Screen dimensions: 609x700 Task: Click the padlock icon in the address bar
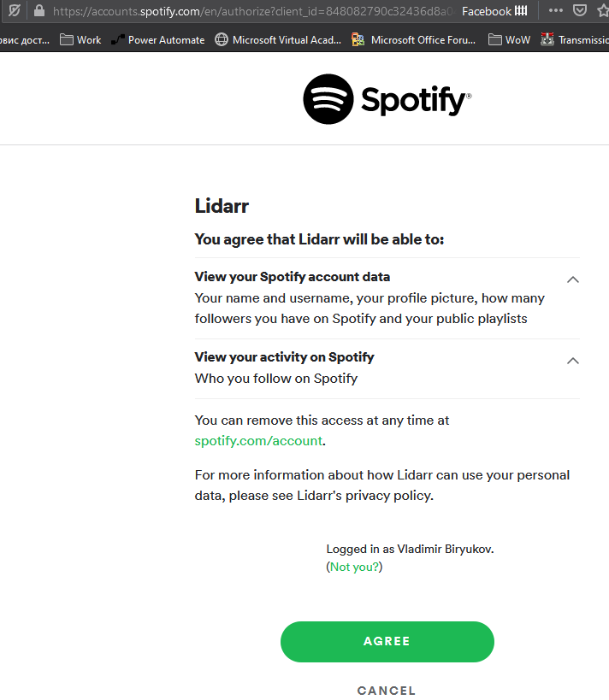(x=38, y=11)
